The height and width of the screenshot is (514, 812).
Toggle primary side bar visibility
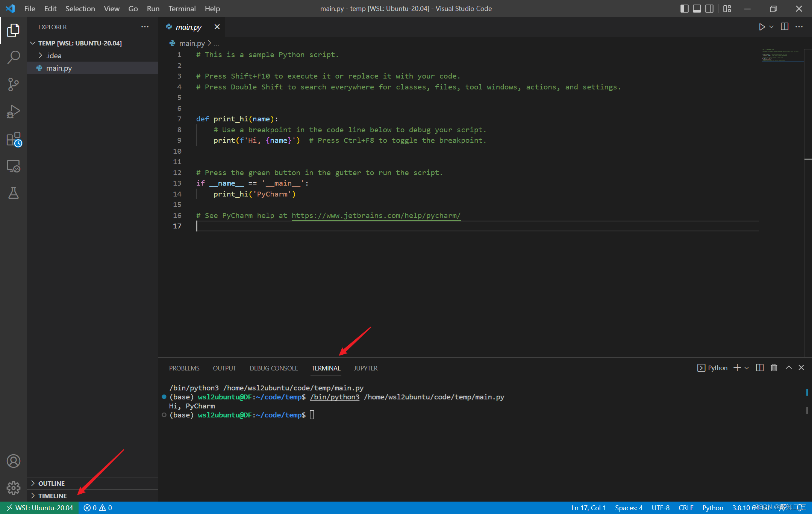coord(684,9)
